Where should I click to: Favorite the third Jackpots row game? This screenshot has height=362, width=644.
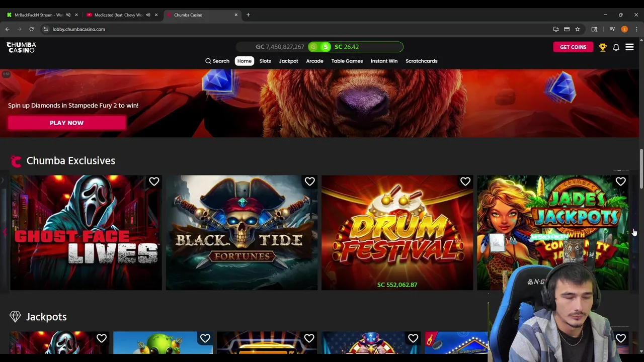click(x=309, y=338)
